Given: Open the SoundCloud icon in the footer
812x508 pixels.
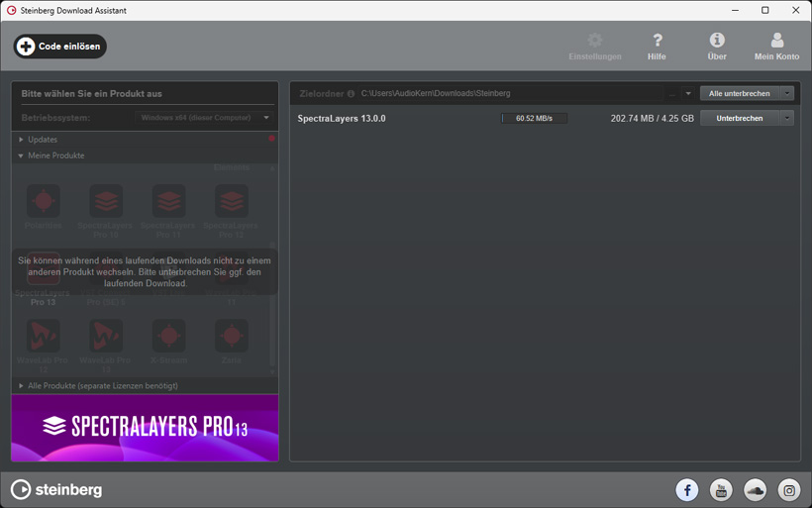Looking at the screenshot, I should click(755, 490).
